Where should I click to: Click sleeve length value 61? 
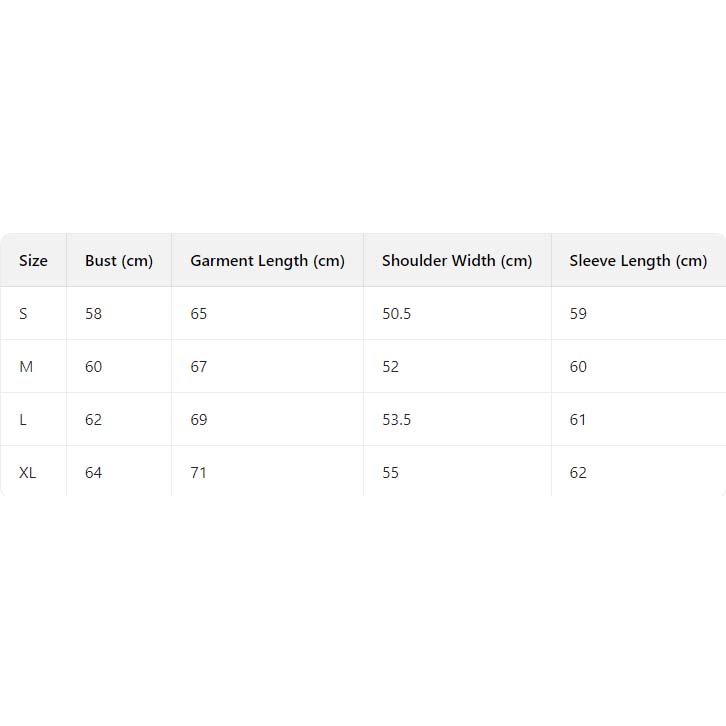pos(578,420)
